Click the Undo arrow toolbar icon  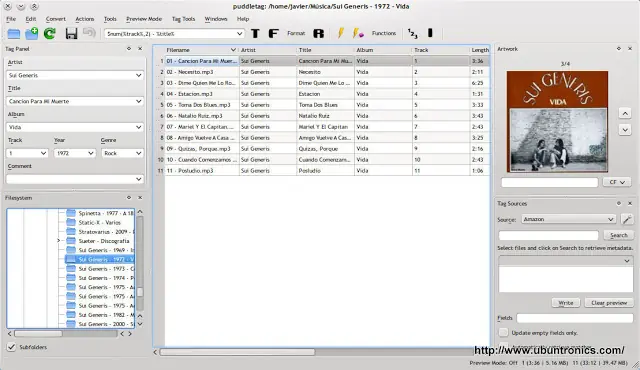pos(89,33)
